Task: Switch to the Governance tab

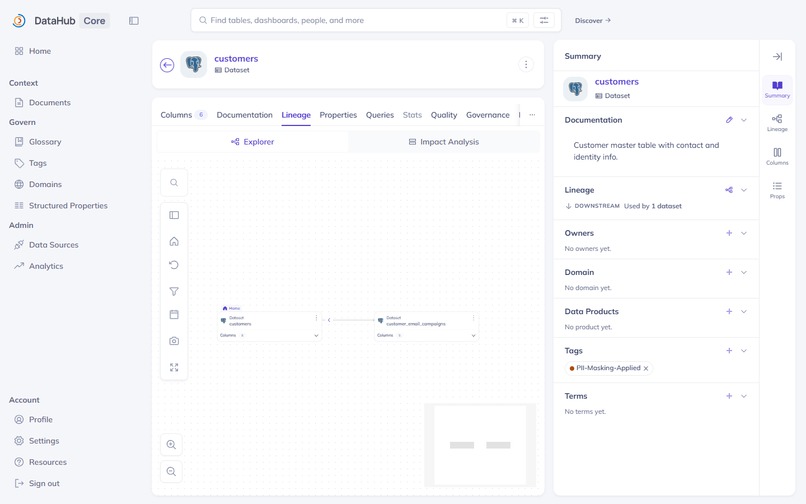Action: [488, 115]
